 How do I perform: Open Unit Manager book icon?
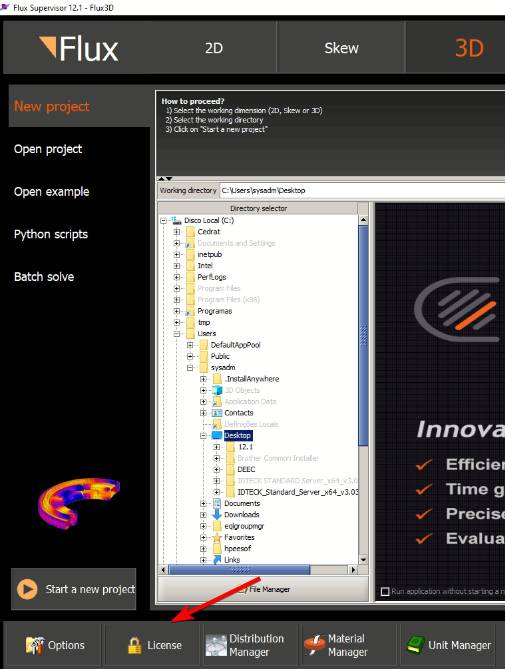click(x=415, y=645)
